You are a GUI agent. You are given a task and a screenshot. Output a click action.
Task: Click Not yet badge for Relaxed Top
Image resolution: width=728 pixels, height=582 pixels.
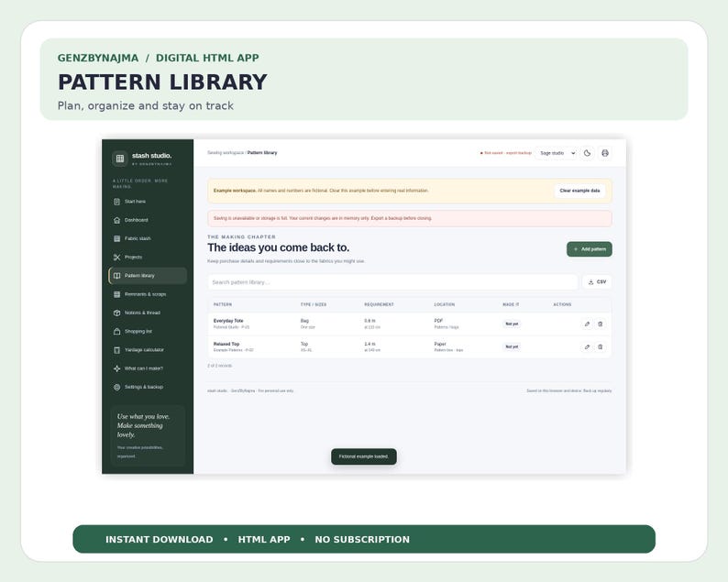click(512, 346)
